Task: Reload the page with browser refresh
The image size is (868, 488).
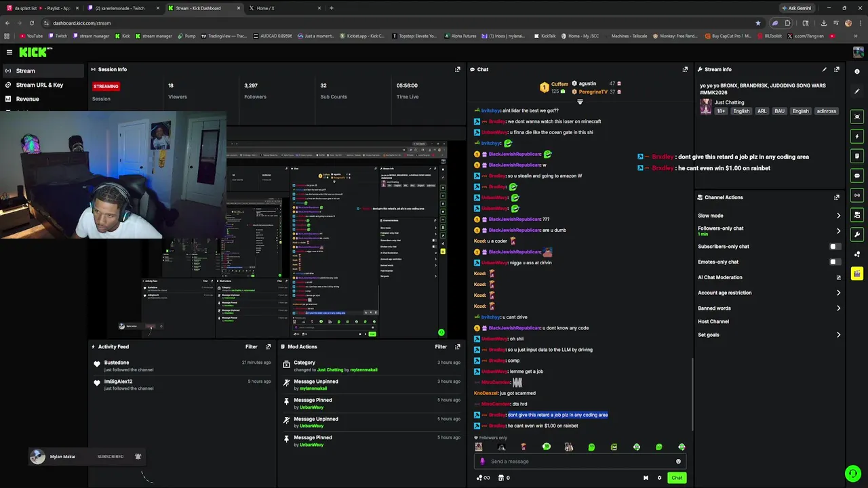Action: (31, 23)
